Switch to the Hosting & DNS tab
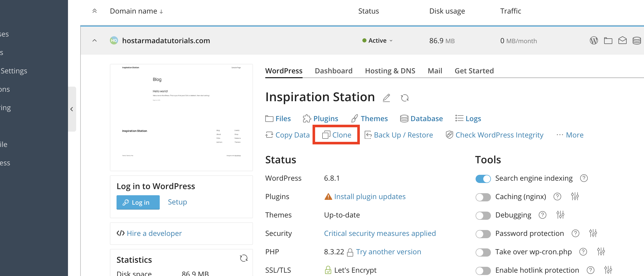The width and height of the screenshot is (644, 276). click(x=390, y=71)
